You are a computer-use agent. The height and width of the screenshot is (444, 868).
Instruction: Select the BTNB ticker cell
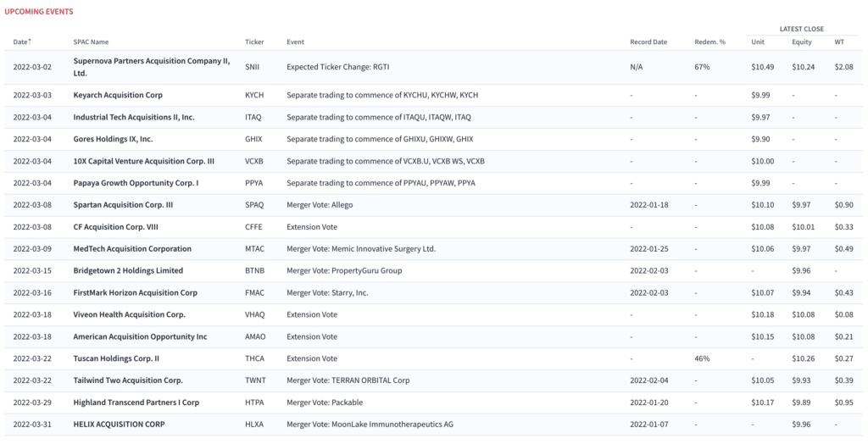(254, 270)
